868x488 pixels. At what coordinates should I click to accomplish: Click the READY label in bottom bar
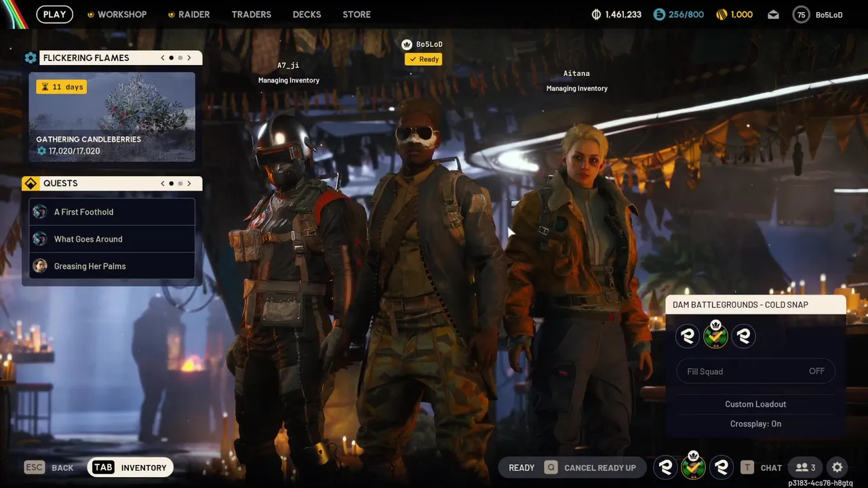[521, 468]
